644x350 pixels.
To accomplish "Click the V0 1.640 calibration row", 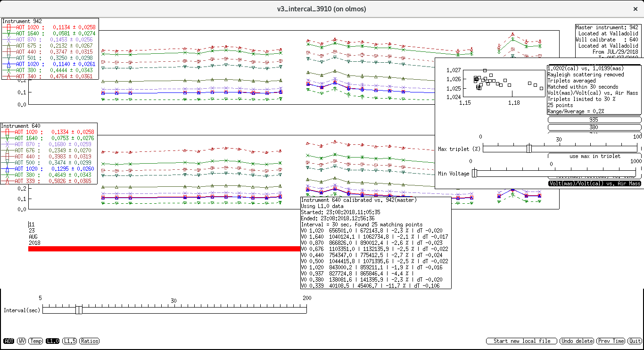I will pos(374,237).
